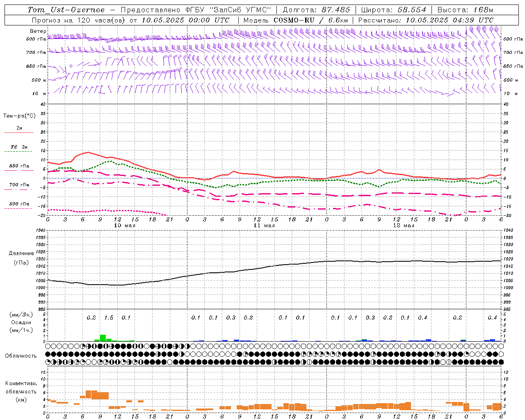Click the model name COSMO-RU / 6.6км
Screen dimensions: 525x420
pos(311,20)
